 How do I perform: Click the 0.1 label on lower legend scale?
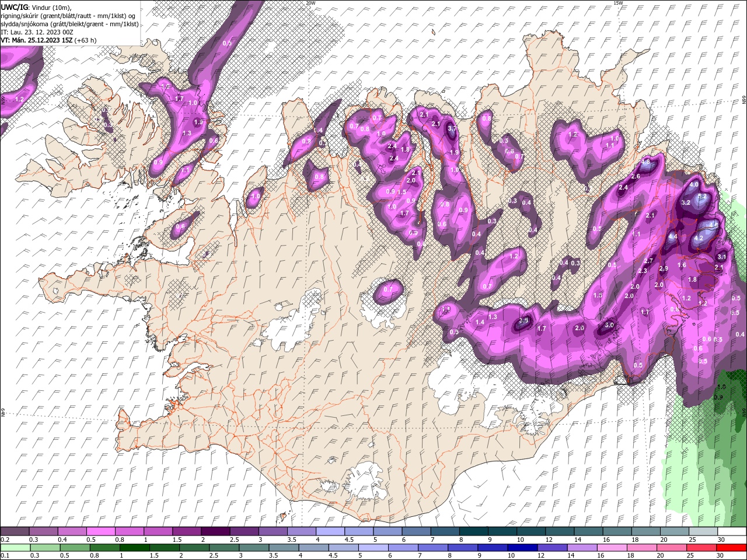click(x=5, y=555)
